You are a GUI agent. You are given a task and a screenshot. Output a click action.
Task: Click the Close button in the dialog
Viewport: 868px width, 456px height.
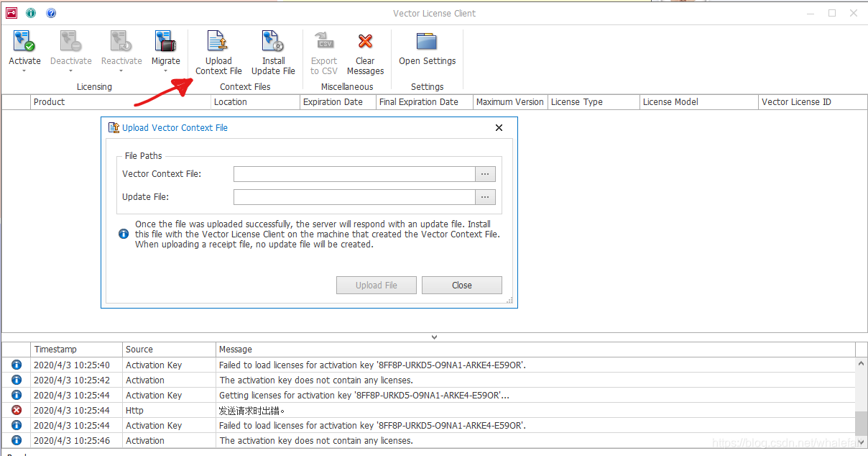(462, 285)
